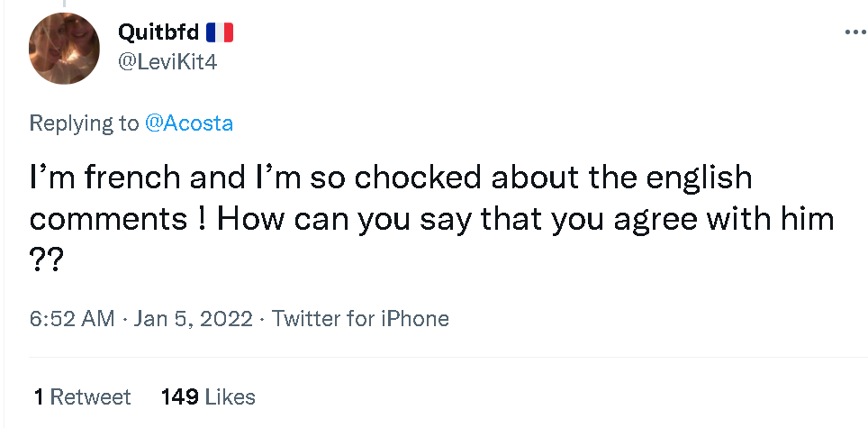Click the 6:52 AM timestamp
The width and height of the screenshot is (868, 428).
tap(72, 318)
